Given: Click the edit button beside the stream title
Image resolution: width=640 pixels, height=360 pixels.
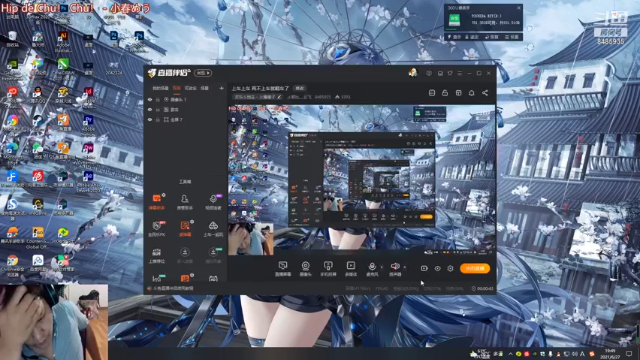Looking at the screenshot, I should [300, 88].
